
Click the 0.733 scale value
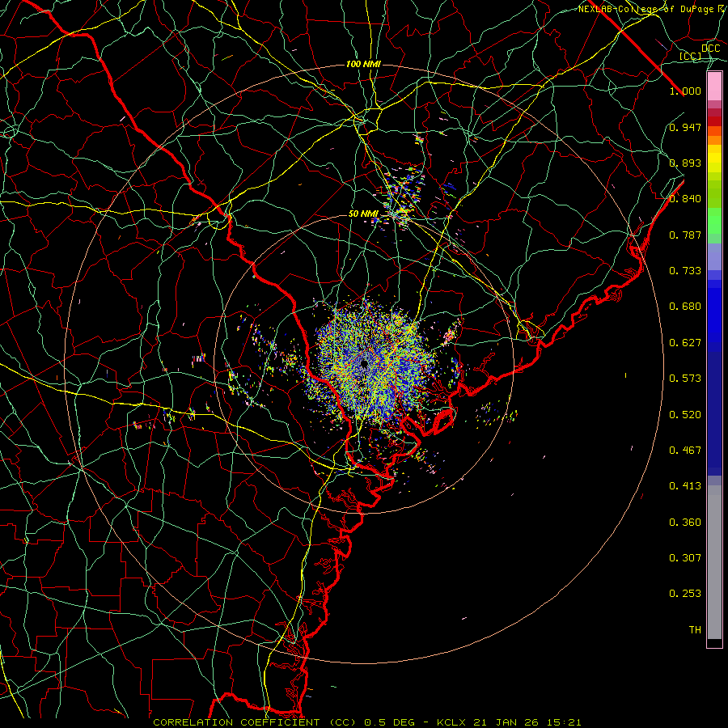click(685, 271)
